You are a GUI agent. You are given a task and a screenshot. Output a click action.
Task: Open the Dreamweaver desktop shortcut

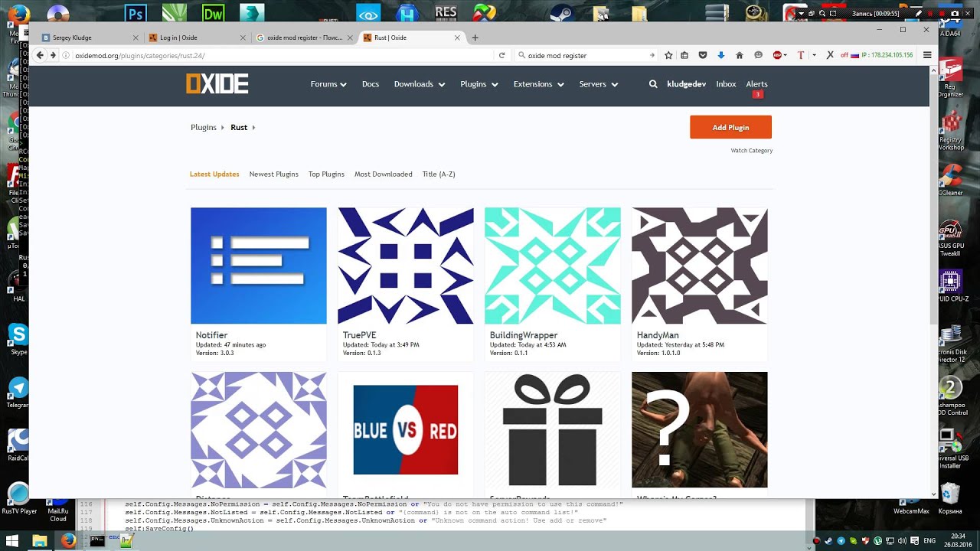coord(212,13)
